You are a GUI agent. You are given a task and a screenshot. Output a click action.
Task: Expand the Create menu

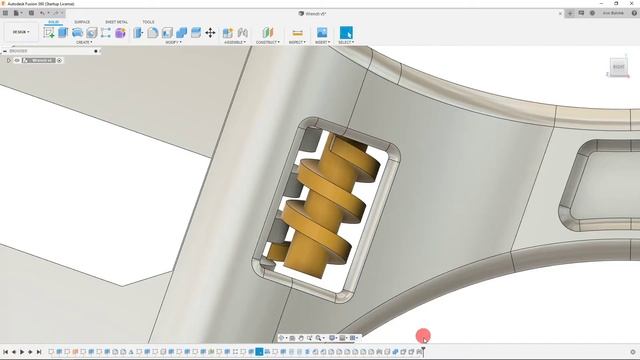(84, 42)
